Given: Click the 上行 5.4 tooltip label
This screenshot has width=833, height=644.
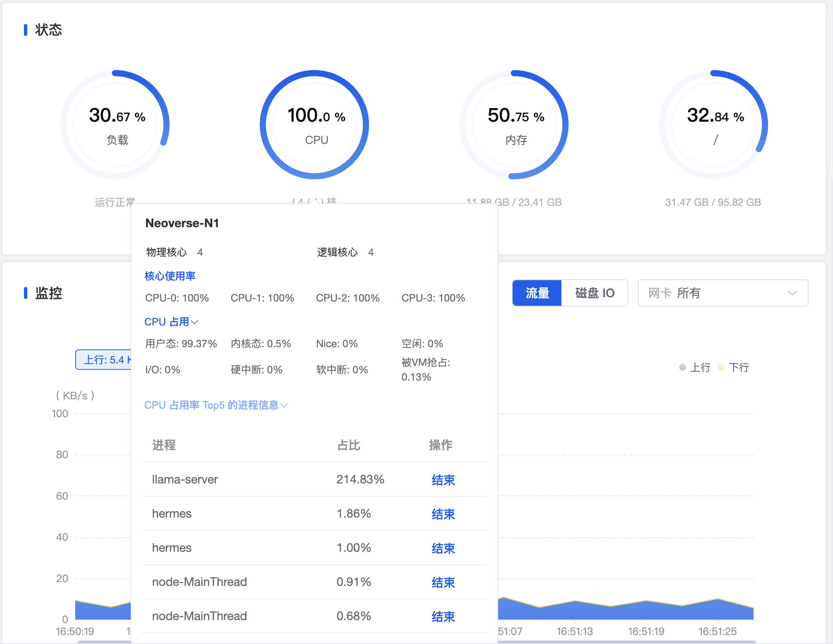Looking at the screenshot, I should [103, 360].
